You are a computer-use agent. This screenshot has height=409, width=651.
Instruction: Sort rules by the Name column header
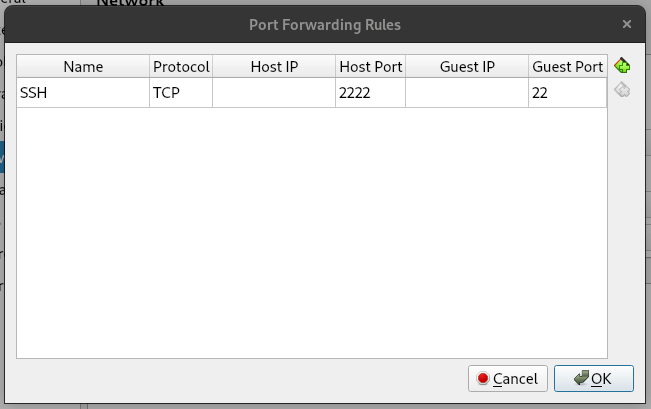click(x=83, y=67)
